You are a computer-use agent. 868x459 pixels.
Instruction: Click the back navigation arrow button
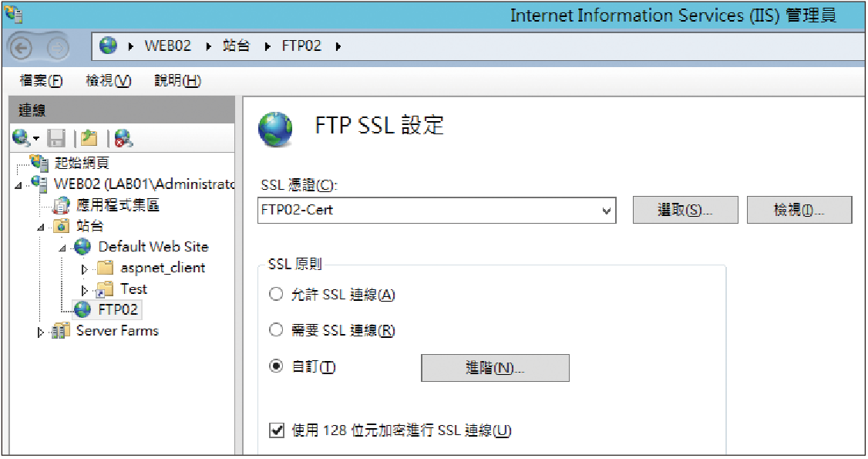click(x=22, y=48)
